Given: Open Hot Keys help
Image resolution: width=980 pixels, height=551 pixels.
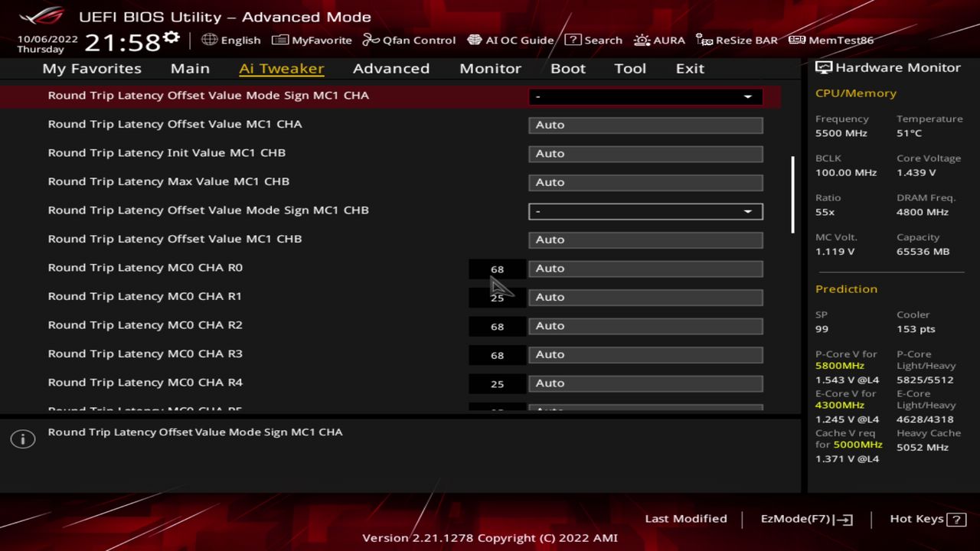Looking at the screenshot, I should 927,519.
